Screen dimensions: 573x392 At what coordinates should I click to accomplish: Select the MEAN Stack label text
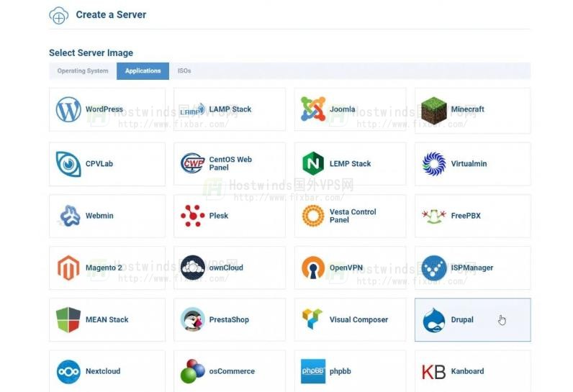pos(107,320)
